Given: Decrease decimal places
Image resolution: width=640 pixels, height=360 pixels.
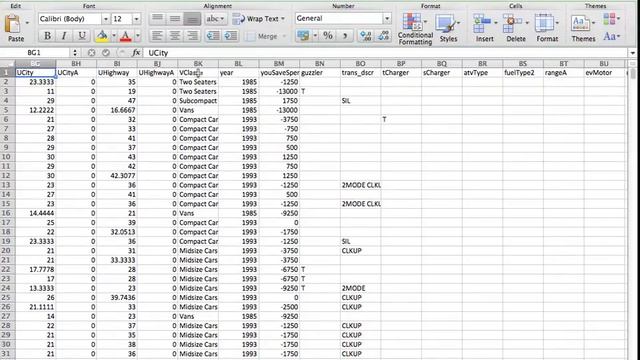Looking at the screenshot, I should [x=383, y=36].
